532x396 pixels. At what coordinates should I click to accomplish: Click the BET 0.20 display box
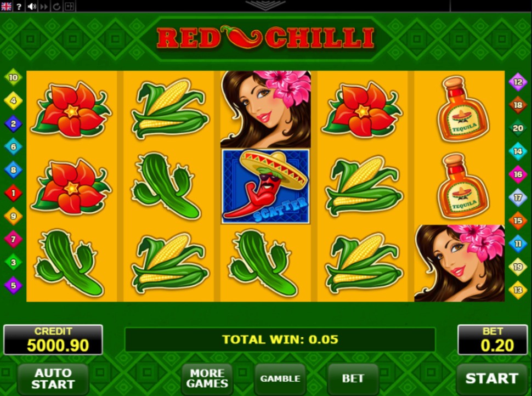pyautogui.click(x=493, y=340)
